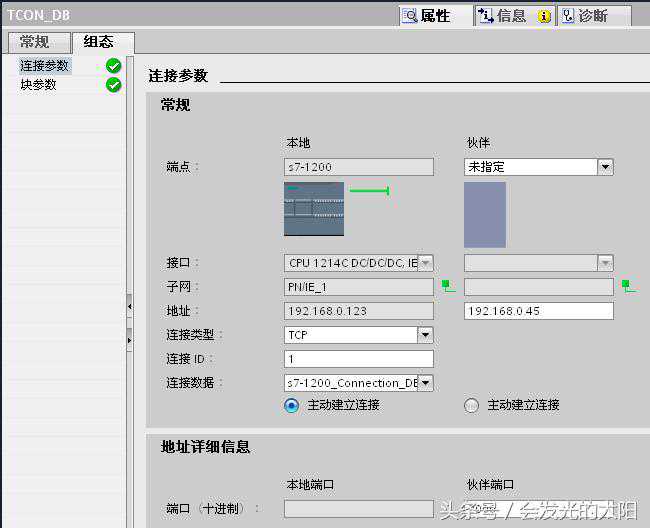Open the local 接口 CPU 1214C dropdown
The width and height of the screenshot is (650, 528).
click(425, 263)
